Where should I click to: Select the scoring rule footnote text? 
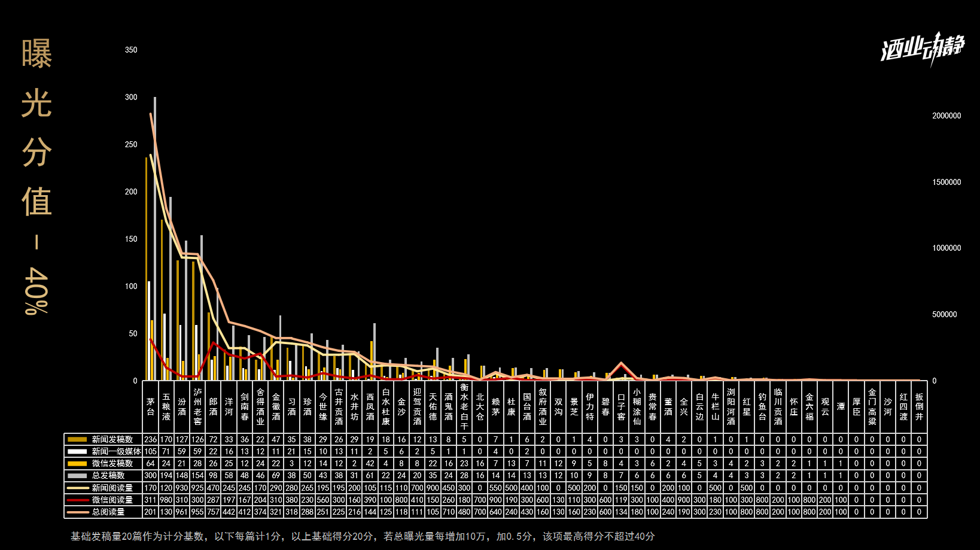tap(363, 536)
